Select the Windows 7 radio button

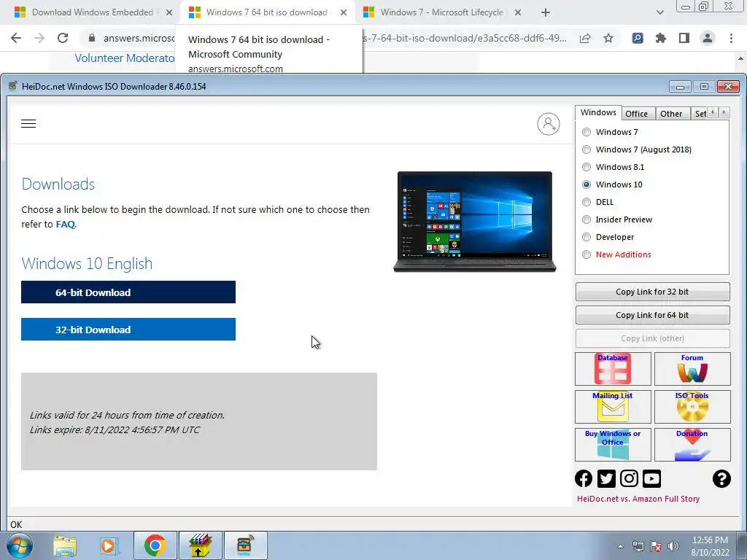point(587,132)
